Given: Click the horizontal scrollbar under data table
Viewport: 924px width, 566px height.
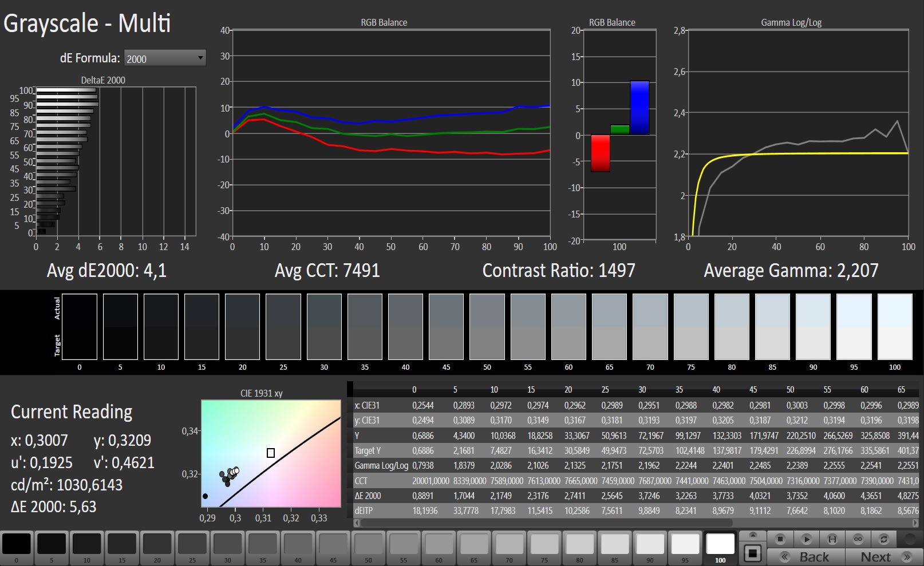Looking at the screenshot, I should coord(546,523).
